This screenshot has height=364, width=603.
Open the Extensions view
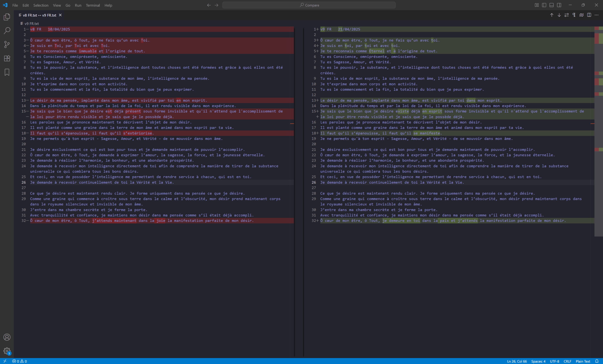(x=7, y=58)
